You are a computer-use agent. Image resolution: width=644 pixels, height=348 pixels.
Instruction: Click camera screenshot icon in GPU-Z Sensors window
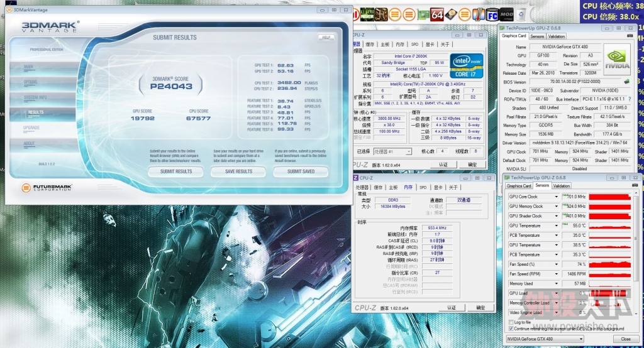(635, 185)
